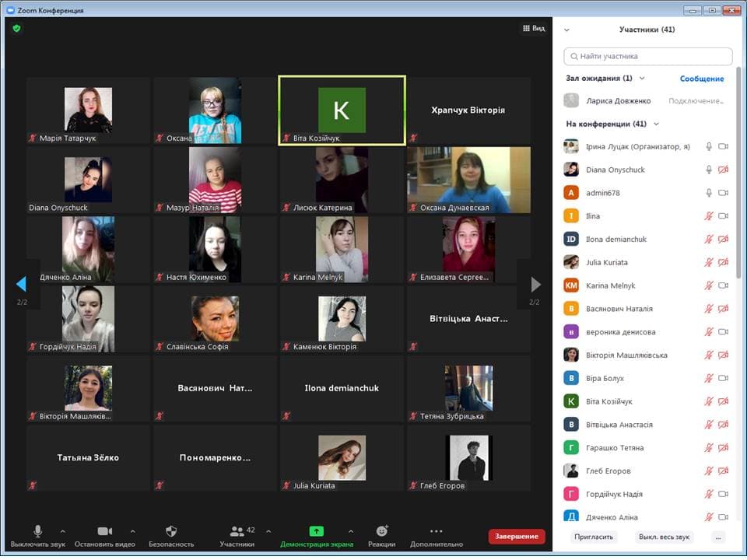This screenshot has width=747, height=560.
Task: Select the Марія Татарчук video tile
Action: pyautogui.click(x=88, y=110)
